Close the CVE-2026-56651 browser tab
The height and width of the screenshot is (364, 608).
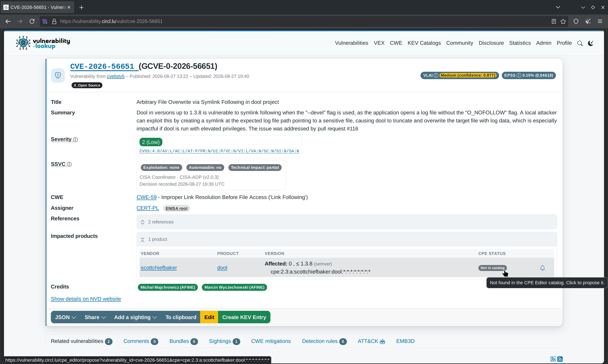pos(69,7)
